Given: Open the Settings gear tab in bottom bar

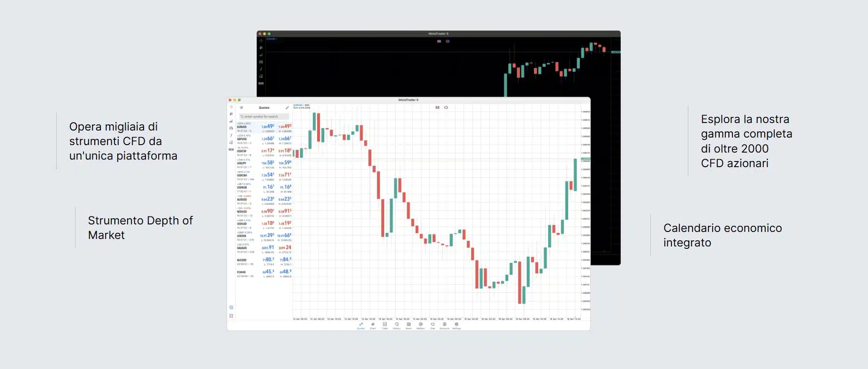Looking at the screenshot, I should tap(457, 326).
